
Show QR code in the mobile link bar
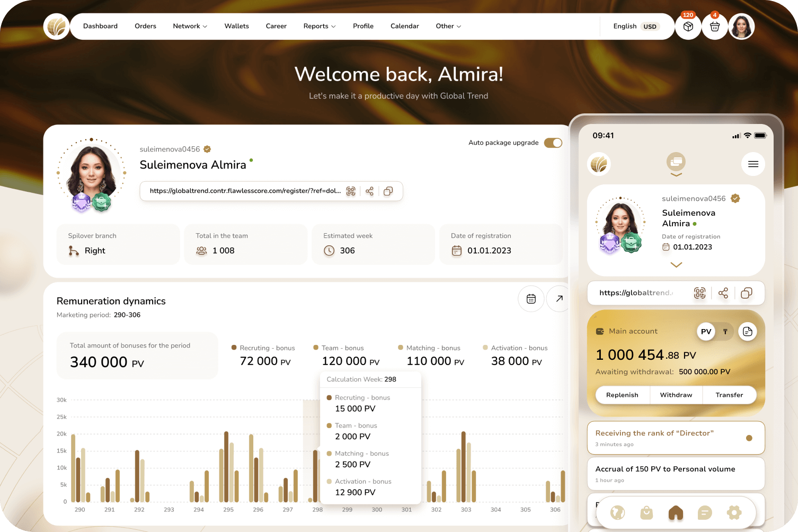click(x=700, y=293)
